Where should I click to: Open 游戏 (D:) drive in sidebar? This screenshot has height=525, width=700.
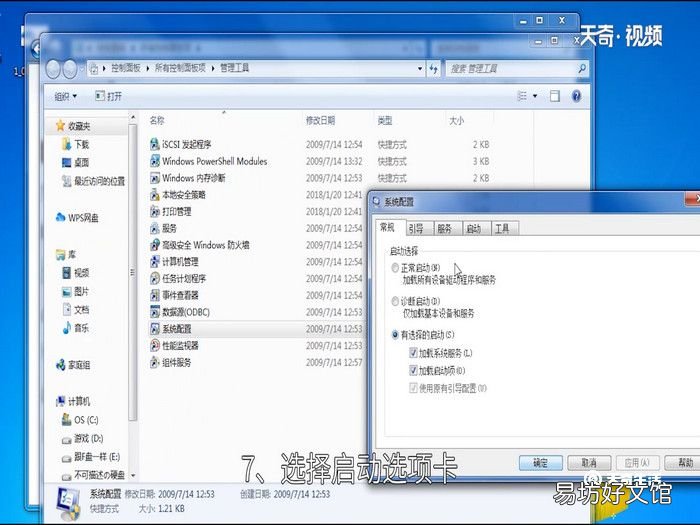click(x=82, y=438)
